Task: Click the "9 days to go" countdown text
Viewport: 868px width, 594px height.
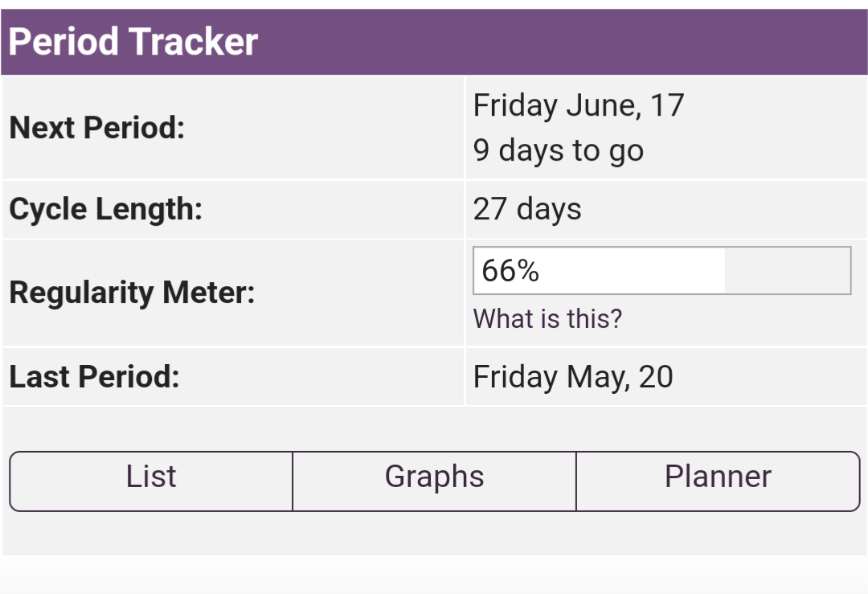Action: pos(558,150)
